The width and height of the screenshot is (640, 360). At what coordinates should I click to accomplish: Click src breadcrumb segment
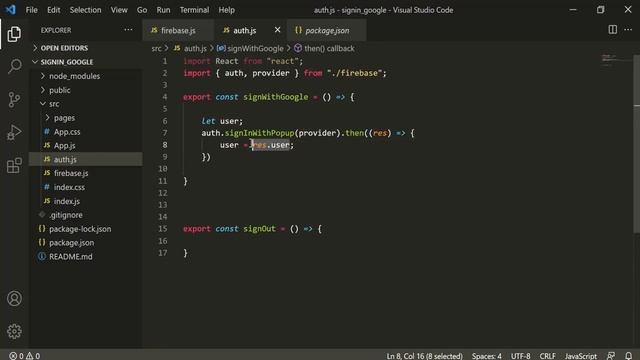tap(156, 49)
